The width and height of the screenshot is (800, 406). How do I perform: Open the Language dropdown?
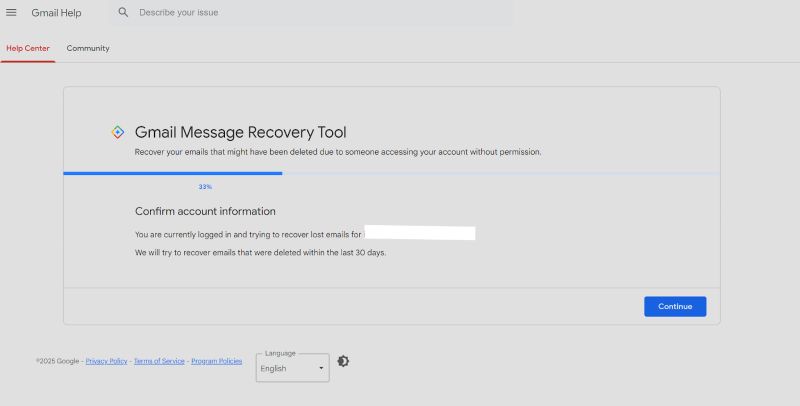292,368
